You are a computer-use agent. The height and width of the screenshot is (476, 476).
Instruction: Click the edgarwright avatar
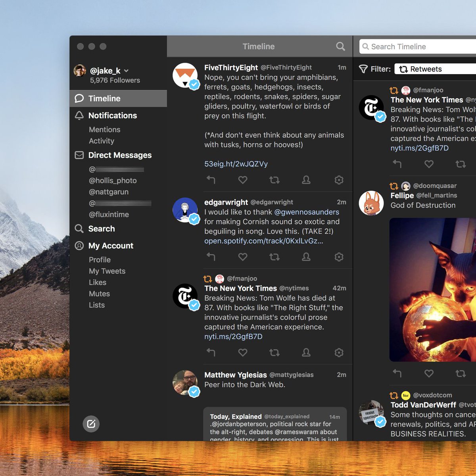pyautogui.click(x=185, y=210)
